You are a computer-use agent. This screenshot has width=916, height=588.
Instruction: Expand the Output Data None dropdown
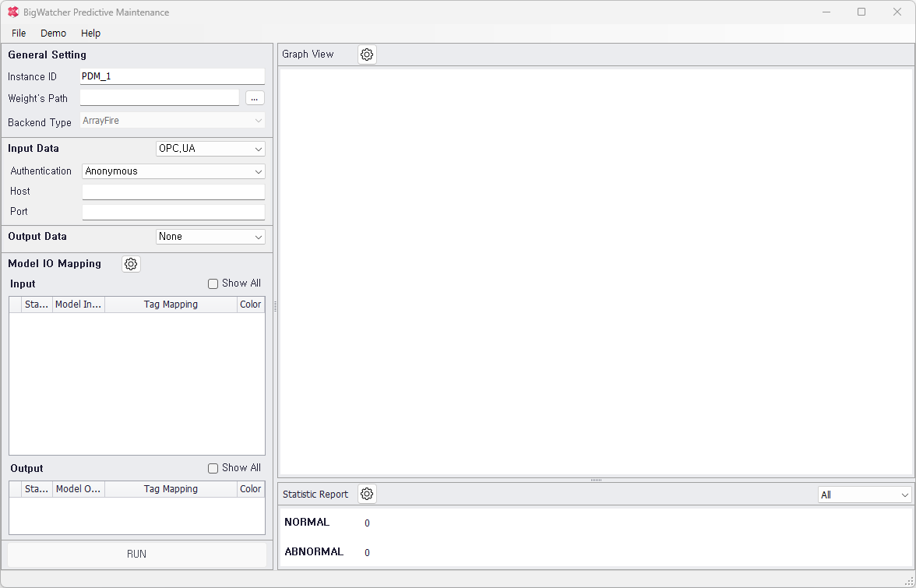click(210, 237)
